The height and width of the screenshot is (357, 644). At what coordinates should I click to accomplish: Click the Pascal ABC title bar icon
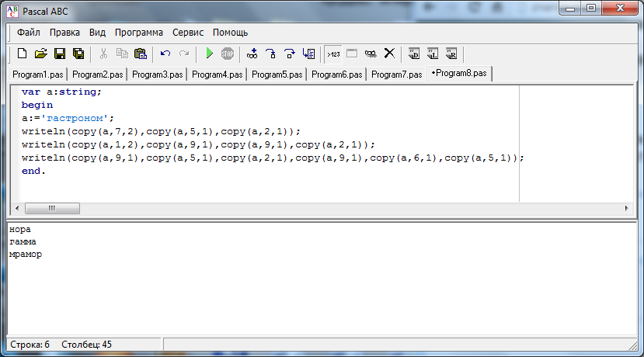tap(12, 12)
